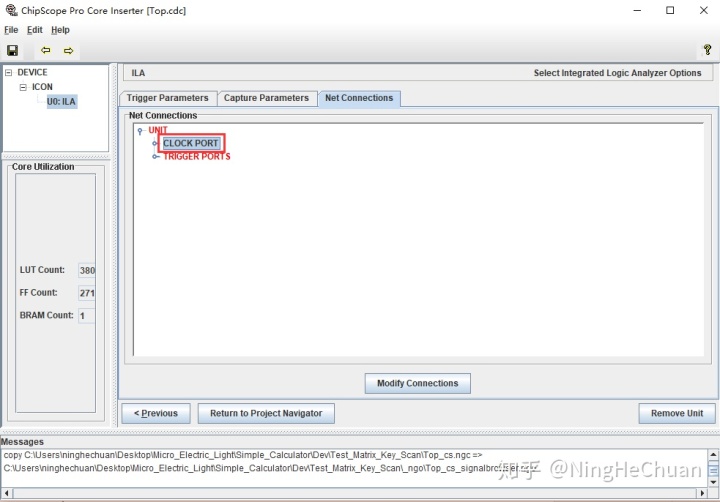Image resolution: width=720 pixels, height=502 pixels.
Task: Open the Help menu
Action: tap(60, 30)
